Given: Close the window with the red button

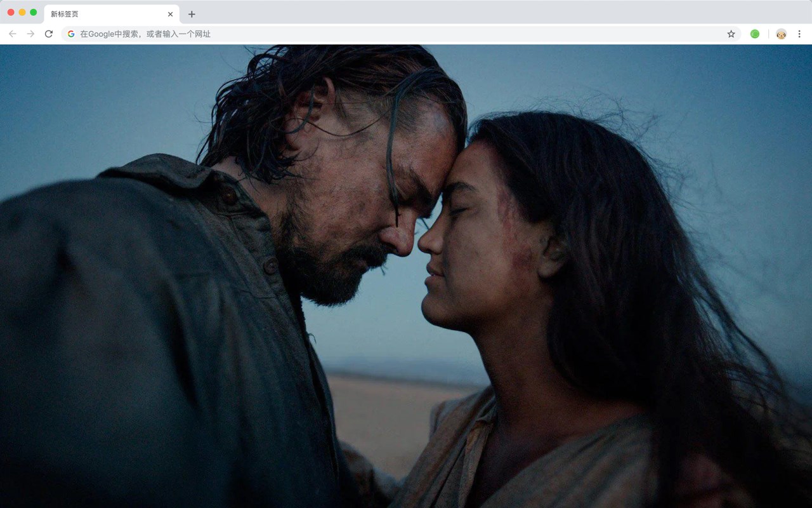Looking at the screenshot, I should point(11,12).
